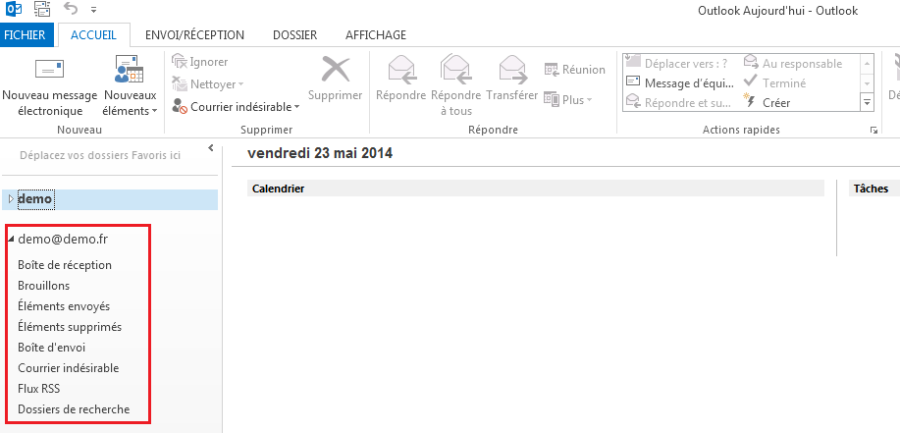Expand the Actions rapides gallery list
The height and width of the screenshot is (433, 900).
pos(867,103)
